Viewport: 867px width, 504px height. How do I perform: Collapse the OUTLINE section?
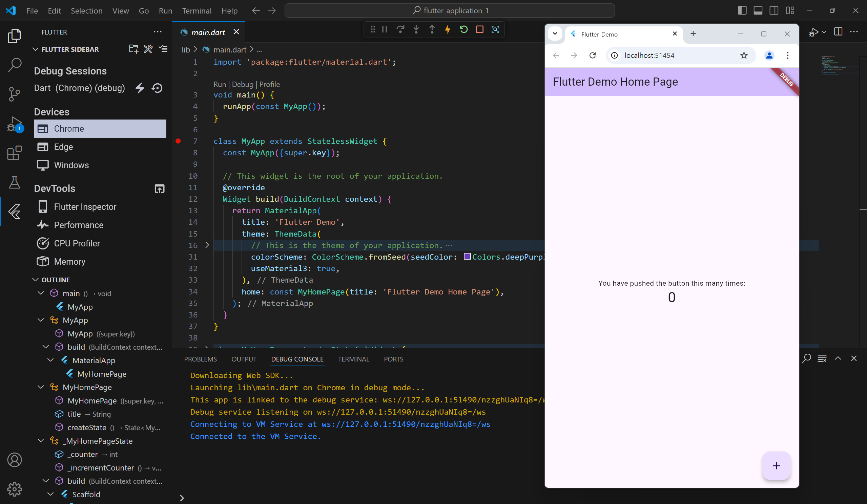click(x=36, y=280)
